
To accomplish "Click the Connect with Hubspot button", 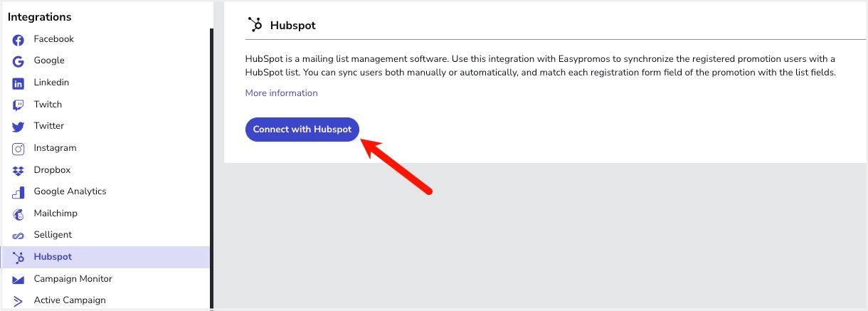I will pyautogui.click(x=302, y=130).
